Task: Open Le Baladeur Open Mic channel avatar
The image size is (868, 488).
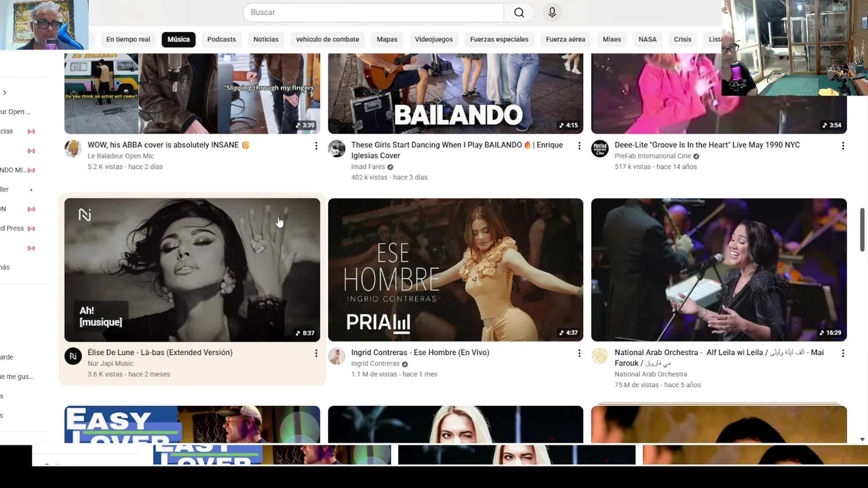Action: pos(73,148)
